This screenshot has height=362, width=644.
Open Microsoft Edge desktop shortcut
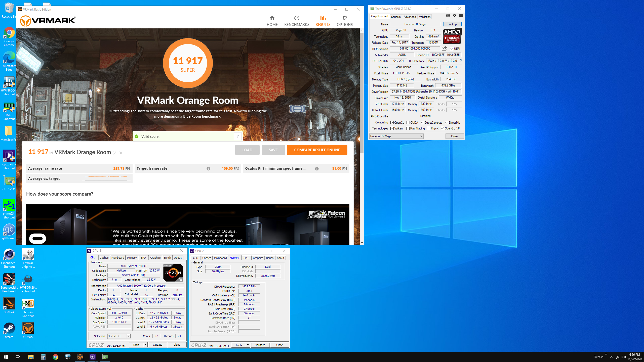click(9, 61)
